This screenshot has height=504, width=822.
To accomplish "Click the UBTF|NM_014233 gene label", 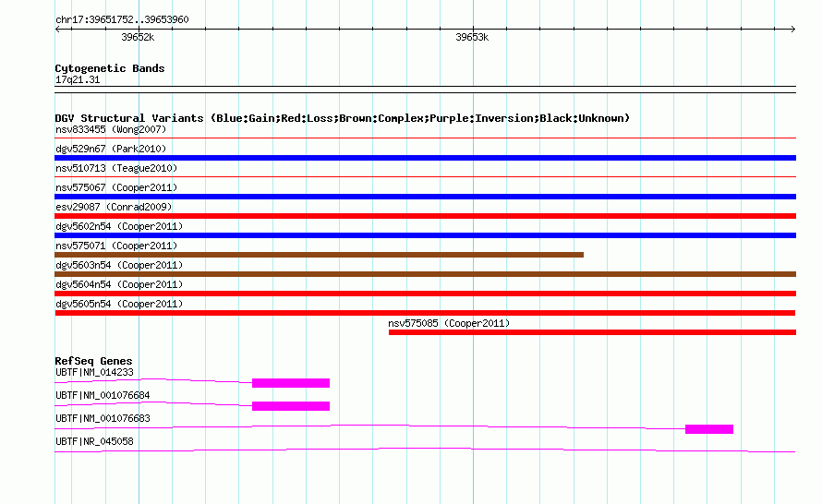I will pyautogui.click(x=94, y=373).
